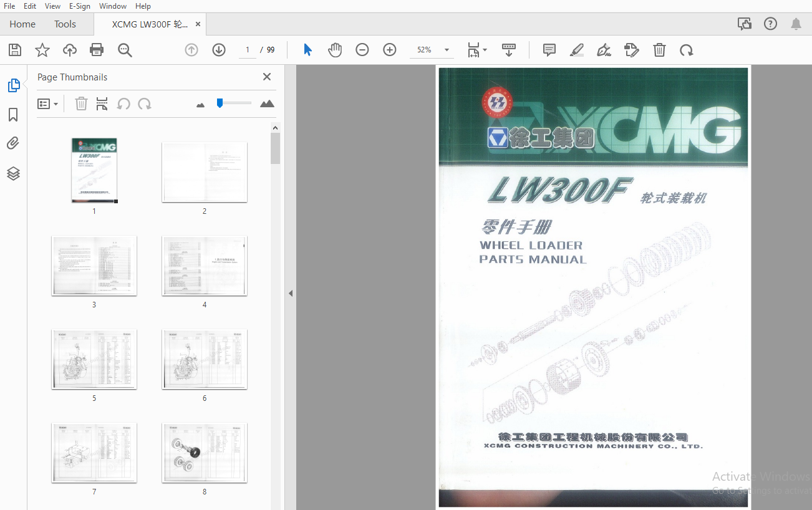Select page 4 thumbnail
This screenshot has width=812, height=510.
[205, 266]
